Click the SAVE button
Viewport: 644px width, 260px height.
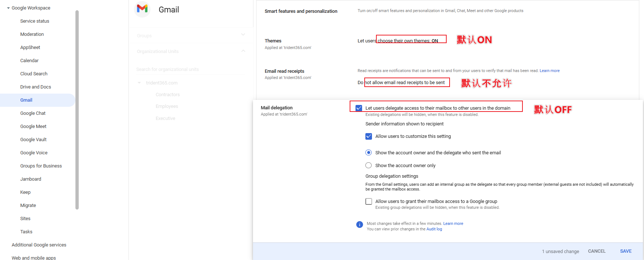pos(625,251)
